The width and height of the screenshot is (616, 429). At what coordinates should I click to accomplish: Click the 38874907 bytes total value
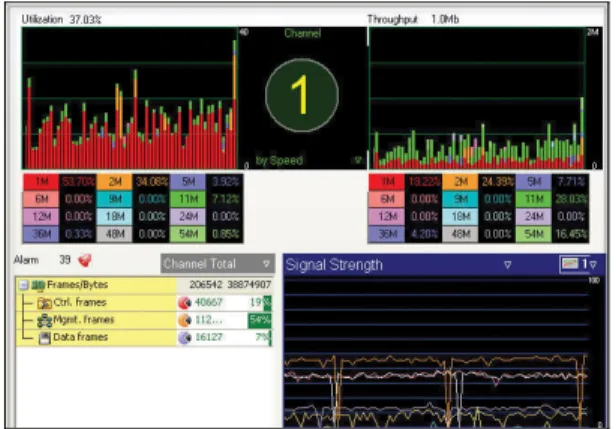pos(249,285)
